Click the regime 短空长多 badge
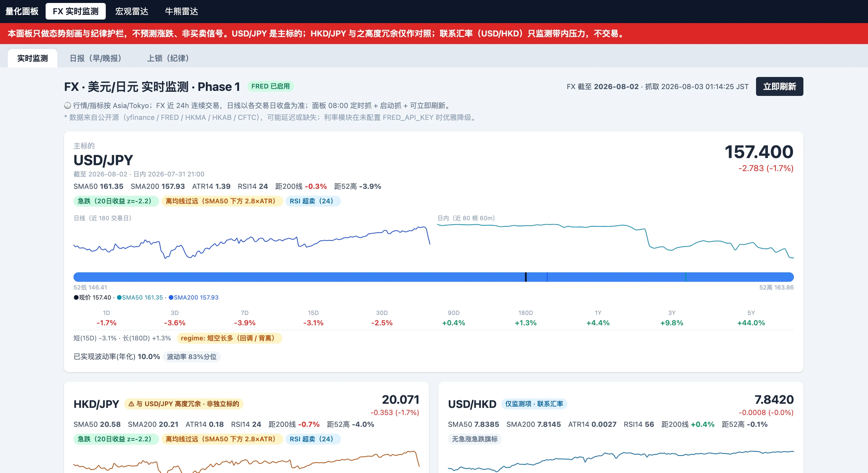868x473 pixels. pos(229,338)
